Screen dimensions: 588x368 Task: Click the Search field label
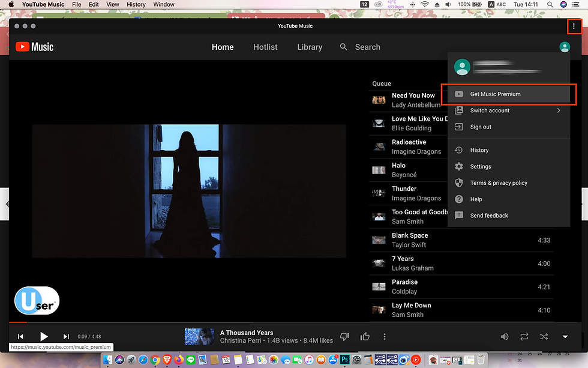click(367, 47)
